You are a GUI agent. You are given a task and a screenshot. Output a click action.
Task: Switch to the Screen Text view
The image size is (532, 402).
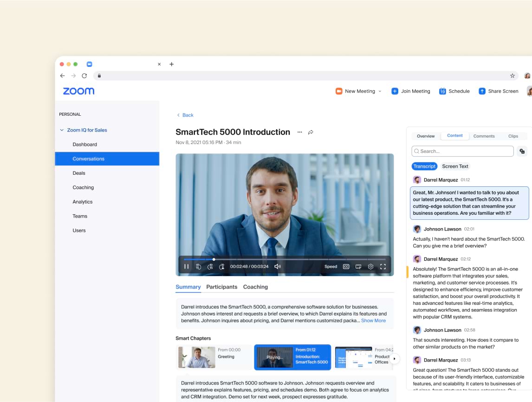pos(455,166)
